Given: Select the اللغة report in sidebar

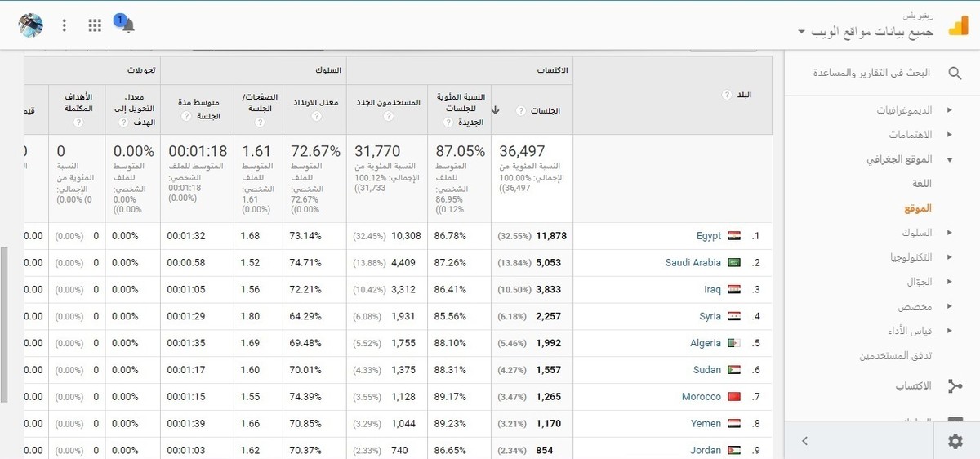Looking at the screenshot, I should tap(921, 185).
